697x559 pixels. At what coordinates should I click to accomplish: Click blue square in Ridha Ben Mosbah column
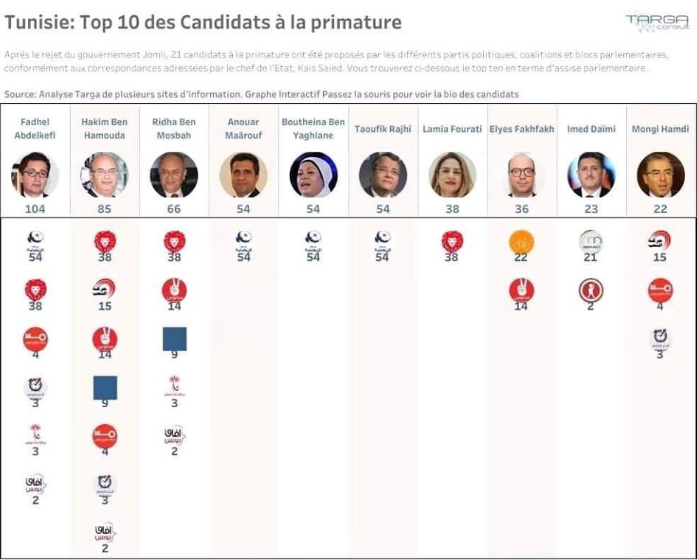pos(174,338)
